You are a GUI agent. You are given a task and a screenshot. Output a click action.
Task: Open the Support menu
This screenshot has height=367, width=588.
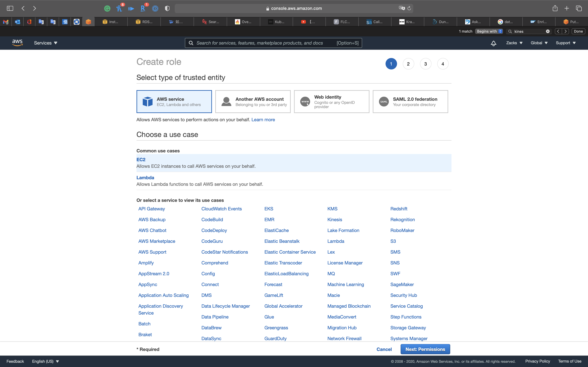(565, 43)
